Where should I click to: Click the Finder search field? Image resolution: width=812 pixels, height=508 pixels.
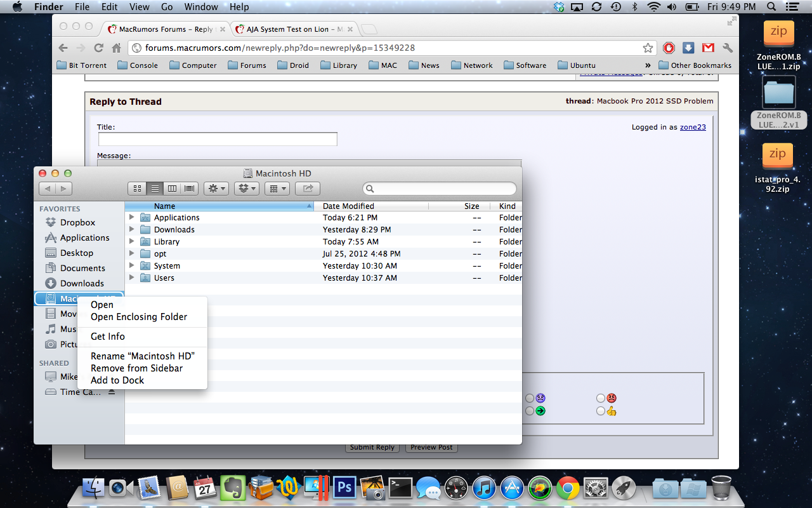(x=440, y=189)
